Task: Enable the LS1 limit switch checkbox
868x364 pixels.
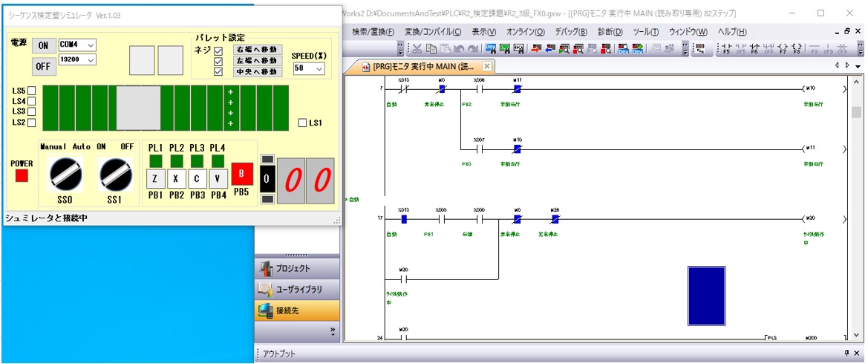Action: coord(302,123)
